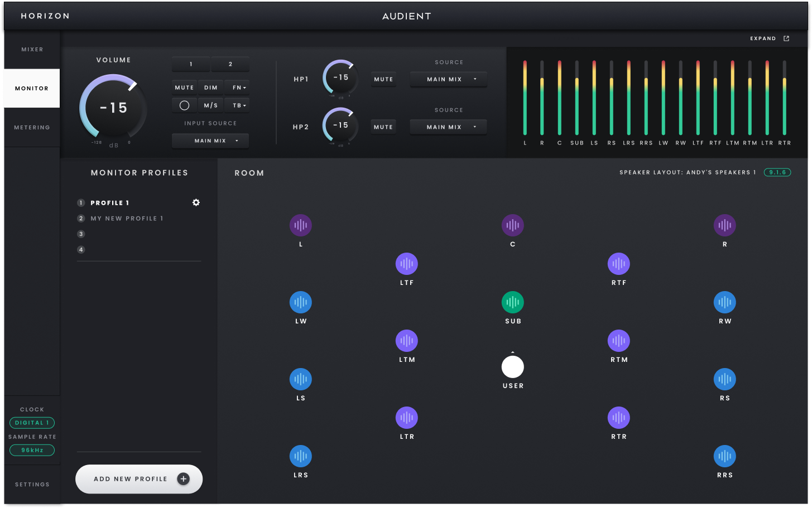Toggle the DIM button

tap(211, 88)
